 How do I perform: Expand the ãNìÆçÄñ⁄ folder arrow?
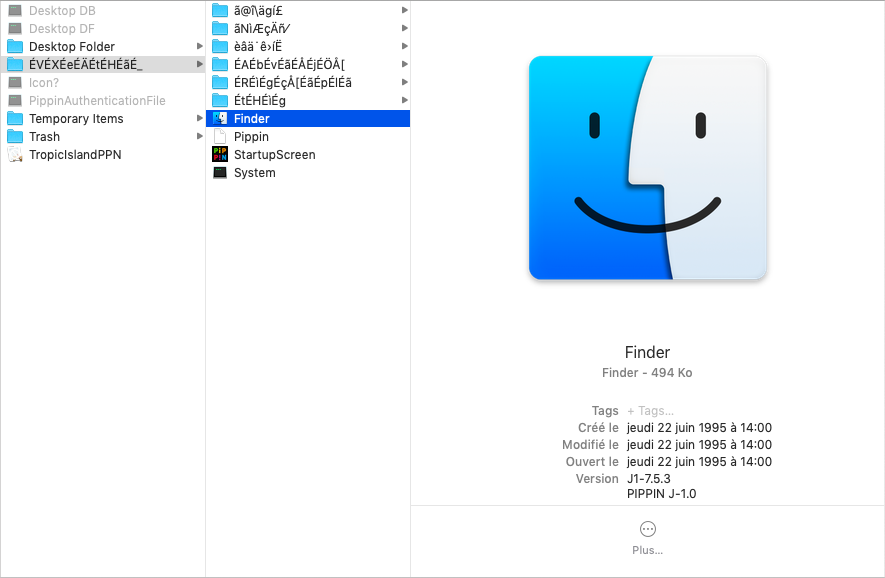tap(404, 28)
